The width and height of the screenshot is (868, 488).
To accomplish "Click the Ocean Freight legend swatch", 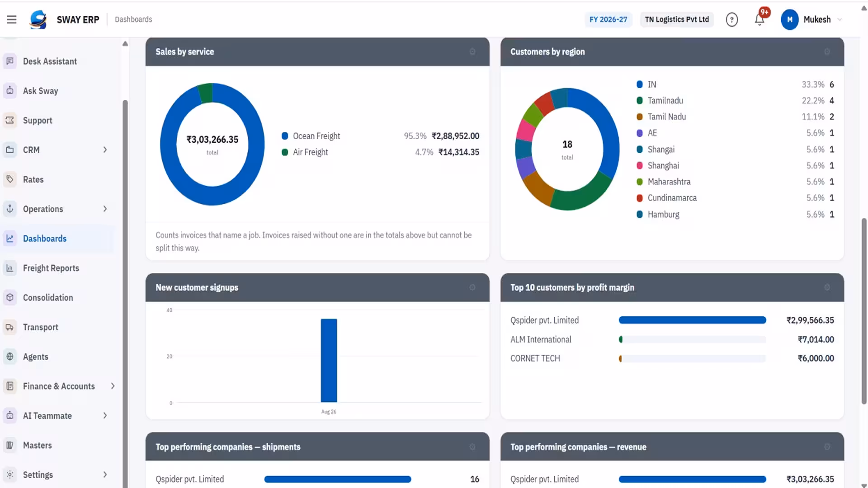I will (x=285, y=136).
